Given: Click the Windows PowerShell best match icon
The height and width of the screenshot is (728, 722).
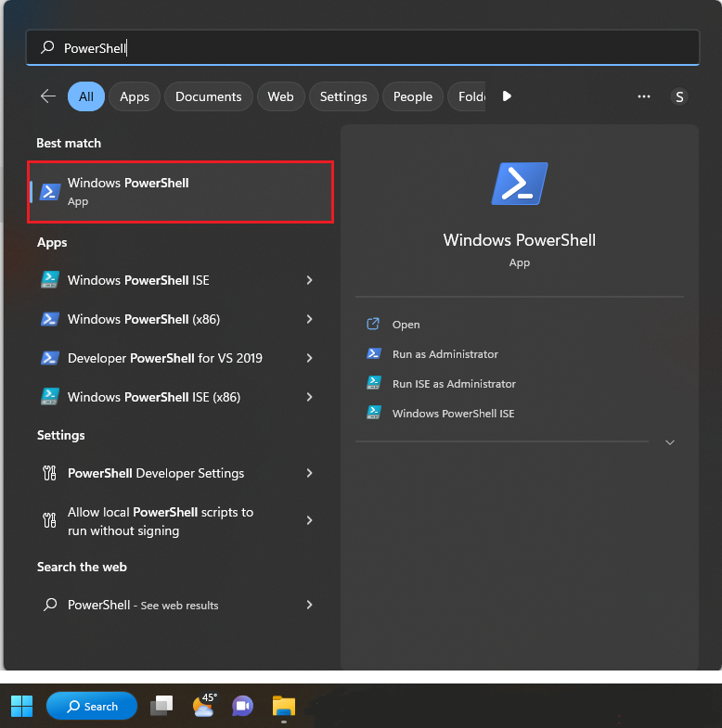Looking at the screenshot, I should tap(50, 192).
